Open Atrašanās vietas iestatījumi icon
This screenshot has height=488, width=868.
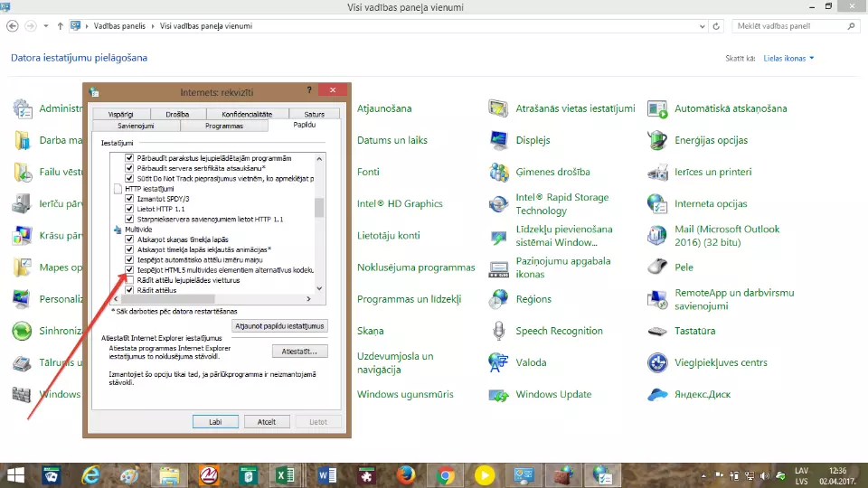(498, 108)
